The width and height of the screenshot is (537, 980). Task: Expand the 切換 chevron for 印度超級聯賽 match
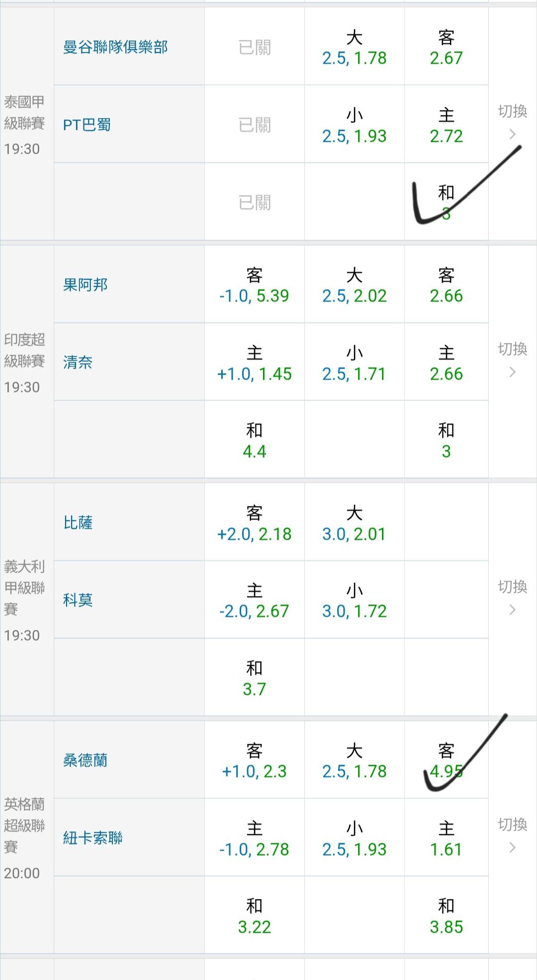point(512,360)
